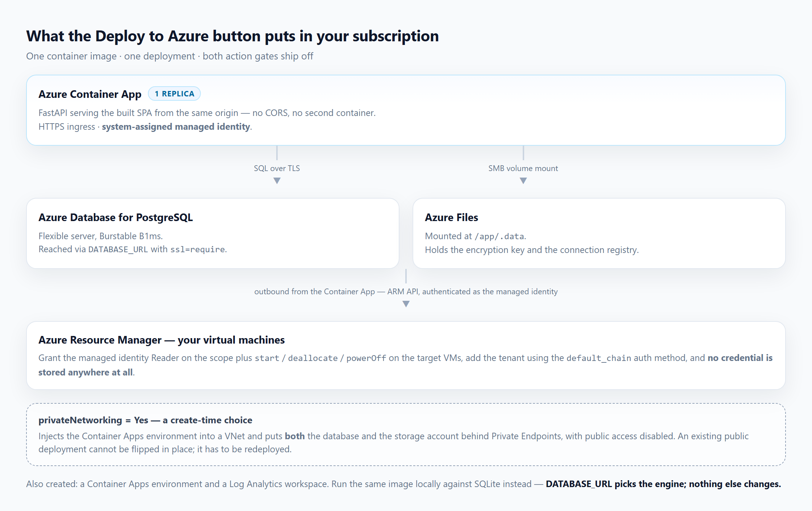812x511 pixels.
Task: Click the "SQL over TLS" connector label
Action: pyautogui.click(x=277, y=168)
